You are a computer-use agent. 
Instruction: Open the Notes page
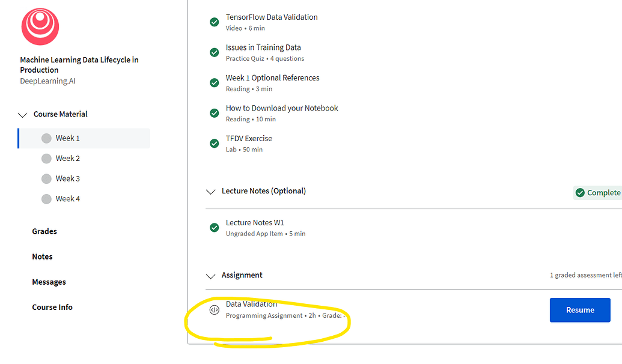pyautogui.click(x=42, y=256)
